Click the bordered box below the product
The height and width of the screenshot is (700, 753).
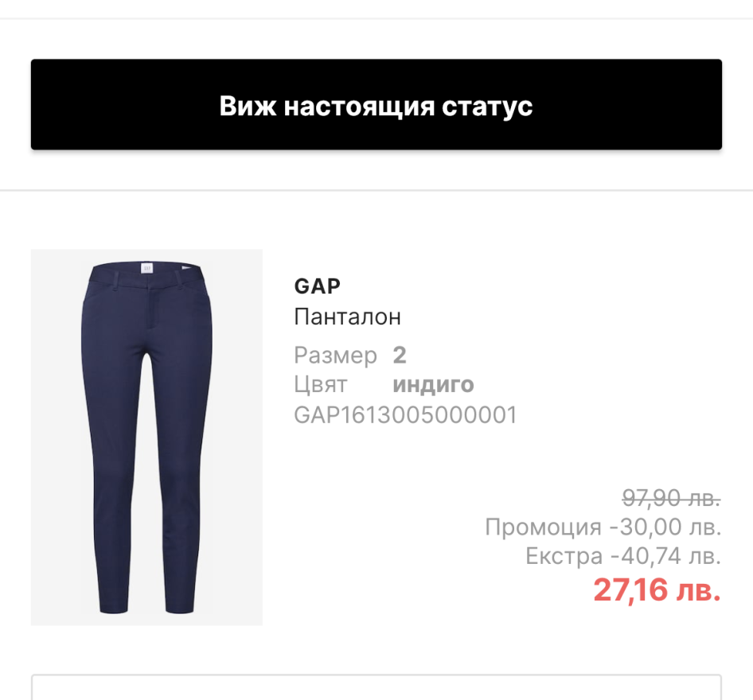click(376, 687)
